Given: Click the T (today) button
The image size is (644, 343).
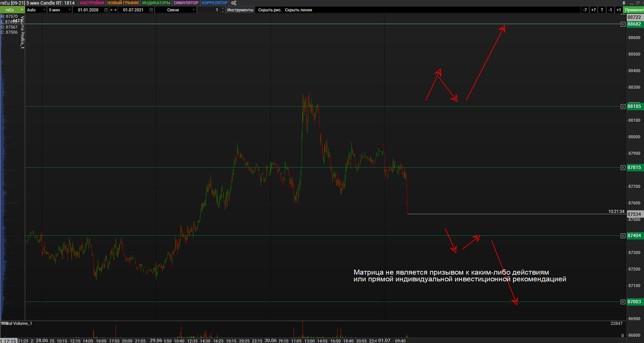Looking at the screenshot, I should tap(602, 10).
